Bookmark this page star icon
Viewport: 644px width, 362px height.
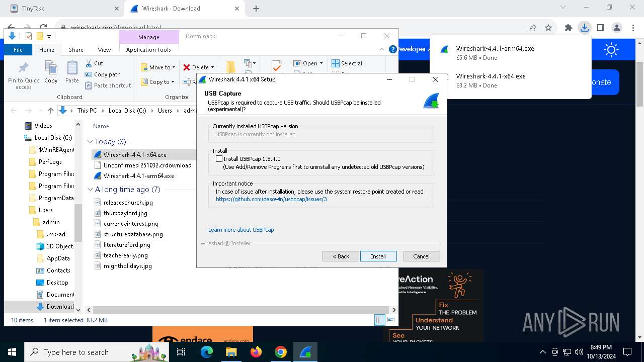(548, 28)
